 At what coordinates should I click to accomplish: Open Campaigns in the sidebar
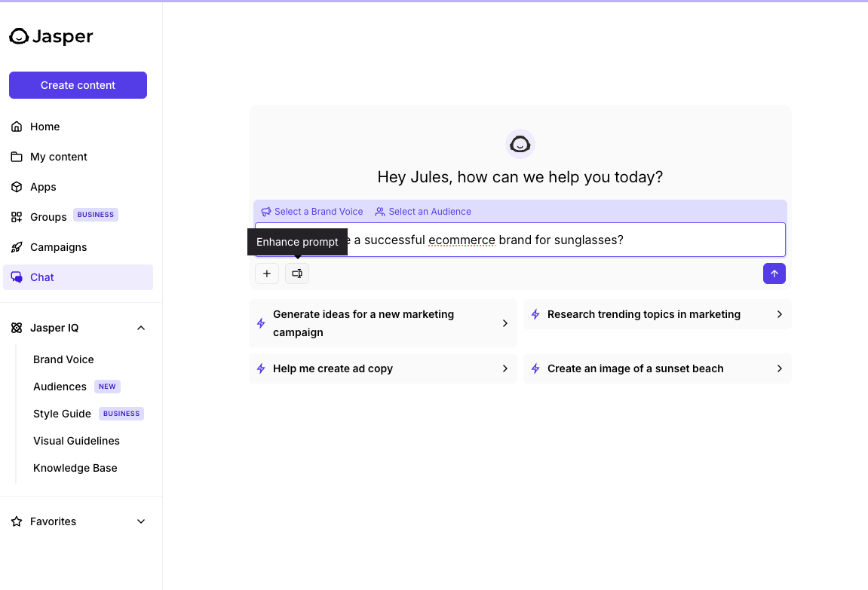[x=78, y=247]
